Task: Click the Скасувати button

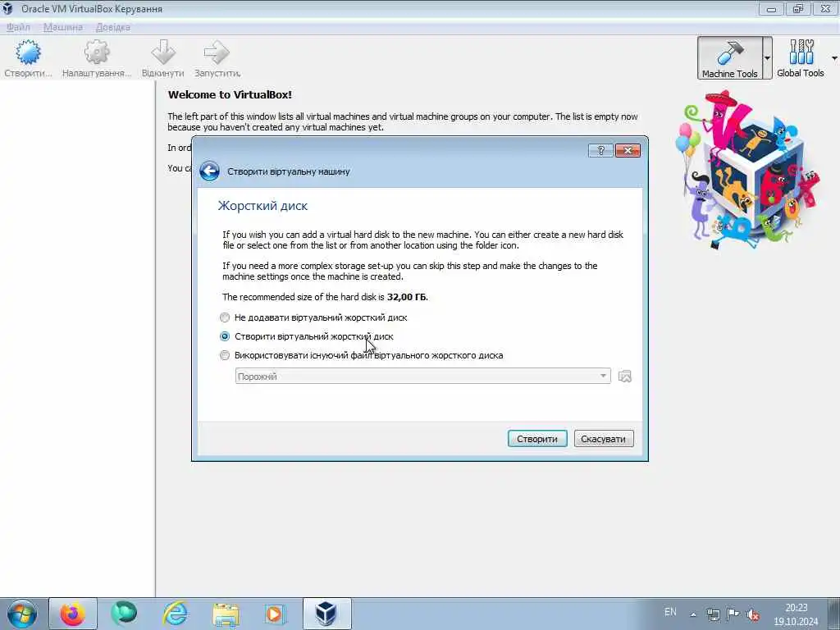Action: [x=604, y=439]
